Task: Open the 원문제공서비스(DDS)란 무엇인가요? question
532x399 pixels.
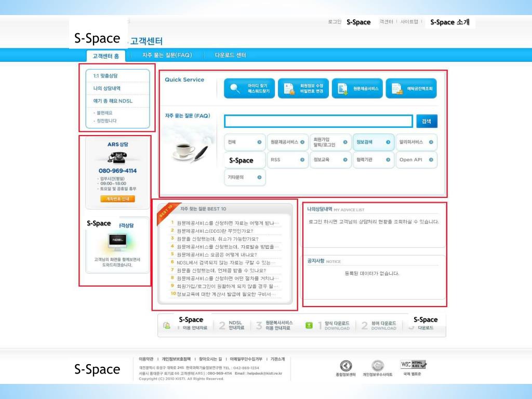Action: pos(215,231)
